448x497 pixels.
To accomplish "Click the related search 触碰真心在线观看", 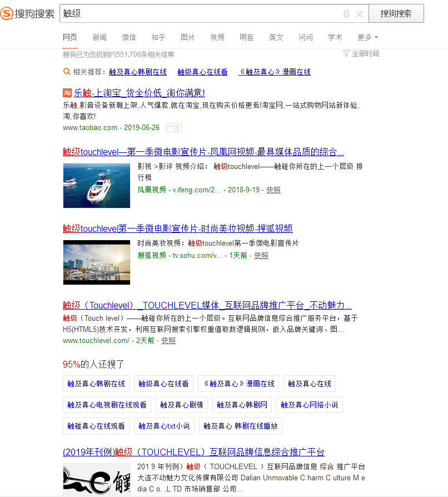I will tap(96, 426).
